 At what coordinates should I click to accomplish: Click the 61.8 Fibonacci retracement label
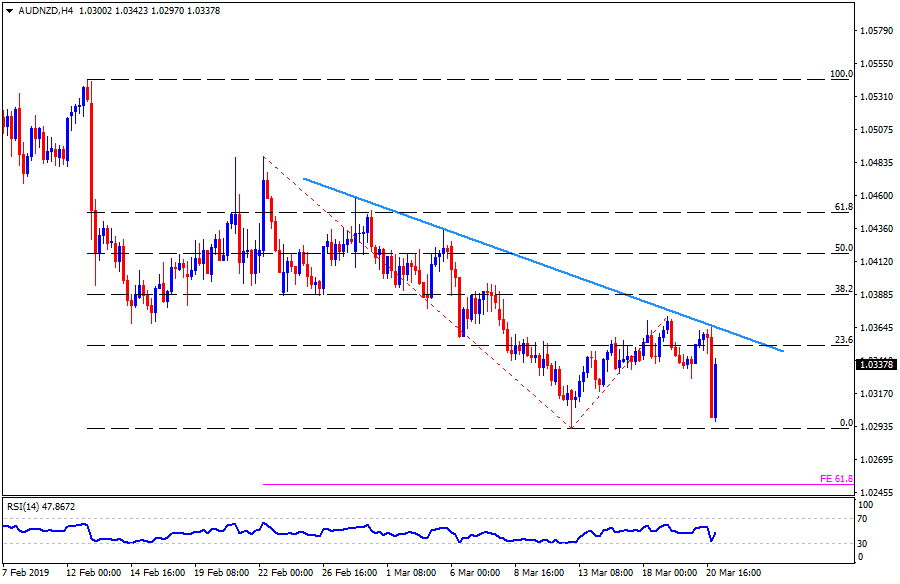[843, 207]
